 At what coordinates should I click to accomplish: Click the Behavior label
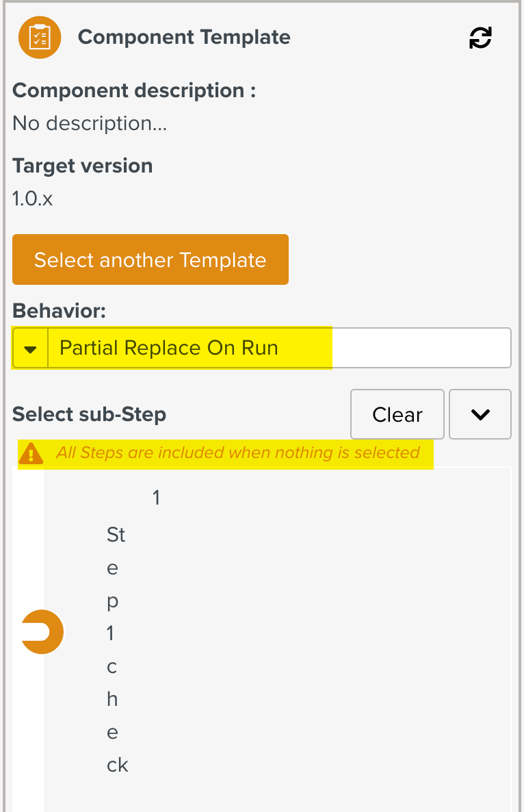[60, 311]
